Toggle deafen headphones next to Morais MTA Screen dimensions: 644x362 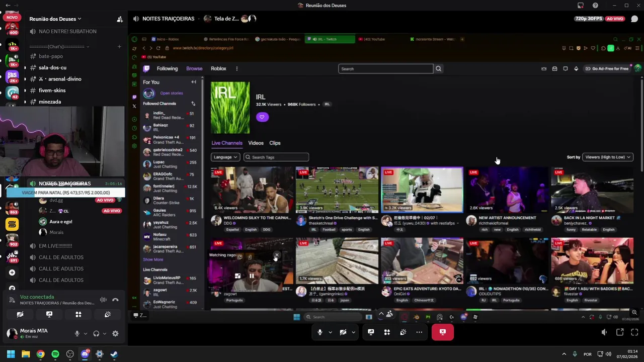[x=96, y=333]
